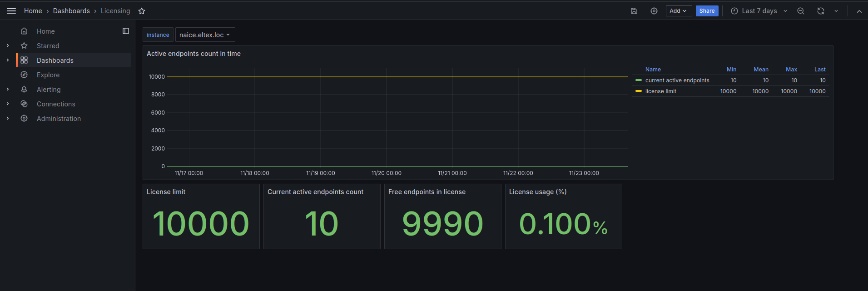The width and height of the screenshot is (868, 291).
Task: Toggle the hamburger main menu
Action: 11,11
